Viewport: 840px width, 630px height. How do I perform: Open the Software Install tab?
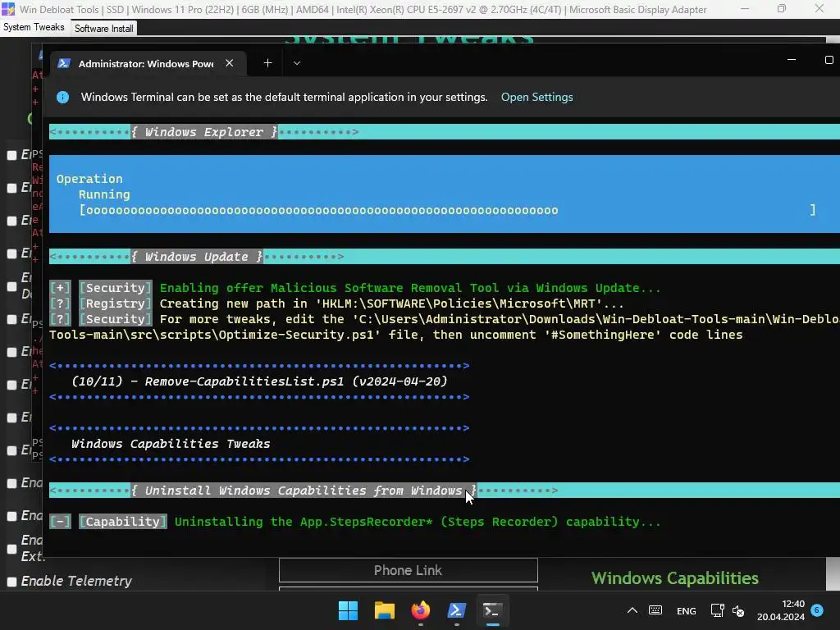[x=104, y=29]
